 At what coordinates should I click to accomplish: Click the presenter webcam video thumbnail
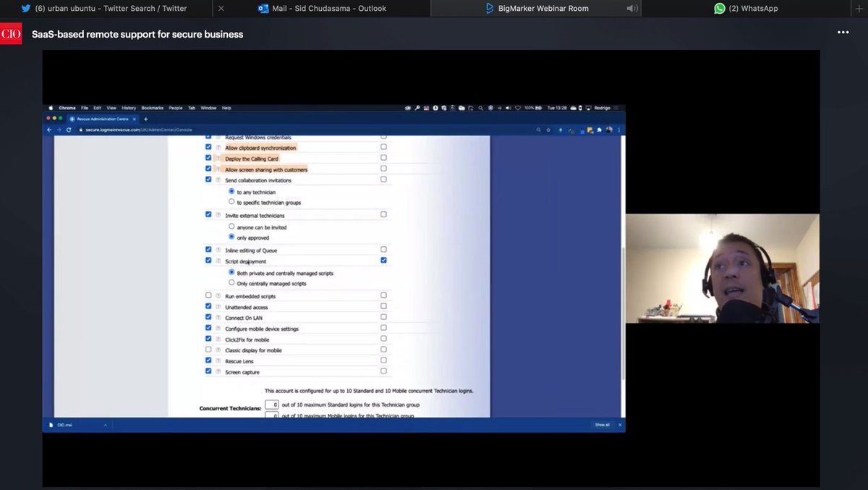click(x=722, y=269)
